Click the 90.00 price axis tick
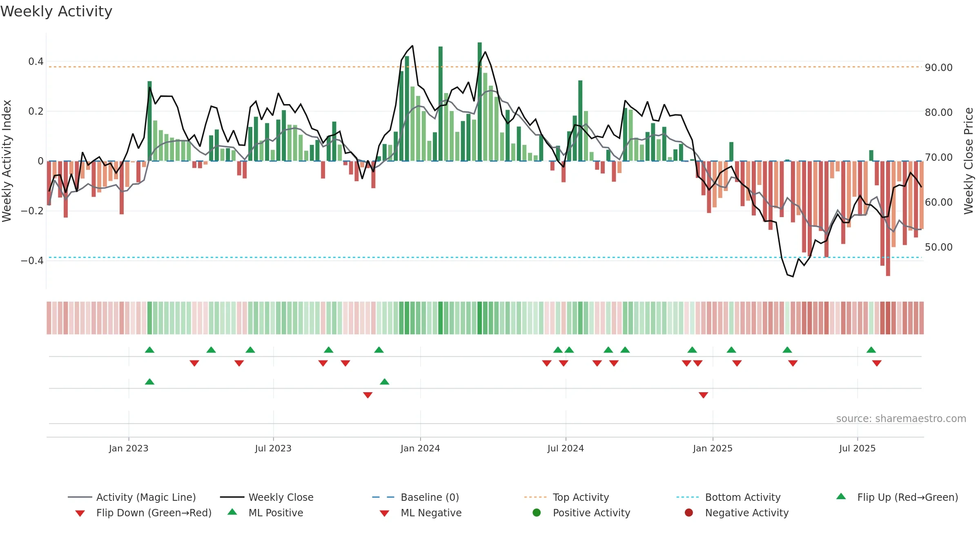 click(939, 67)
